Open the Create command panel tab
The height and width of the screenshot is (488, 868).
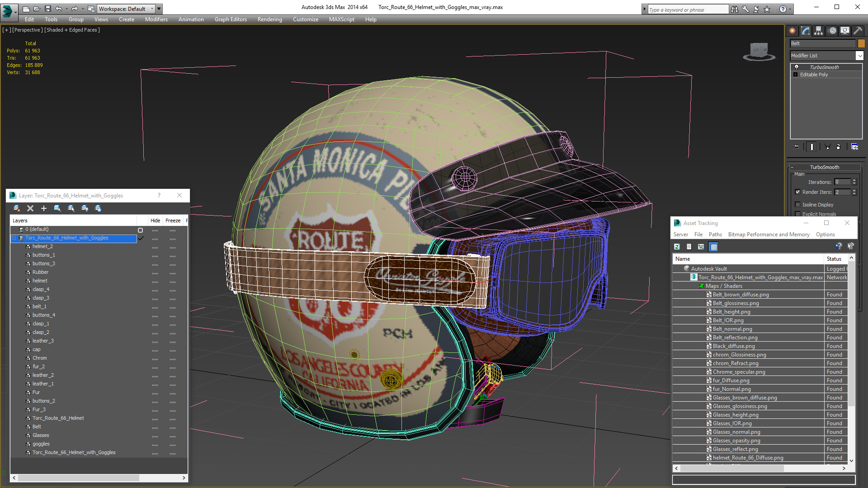coord(793,31)
